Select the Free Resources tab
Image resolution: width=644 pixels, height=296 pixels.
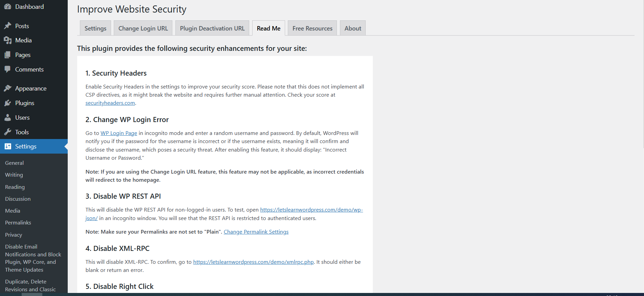[313, 28]
